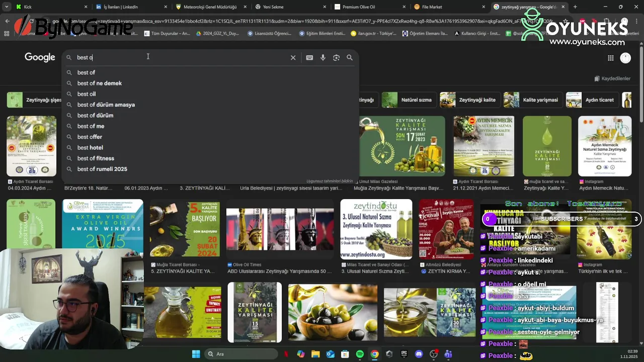Launch Netflix from the taskbar
This screenshot has height=362, width=644.
[286, 354]
